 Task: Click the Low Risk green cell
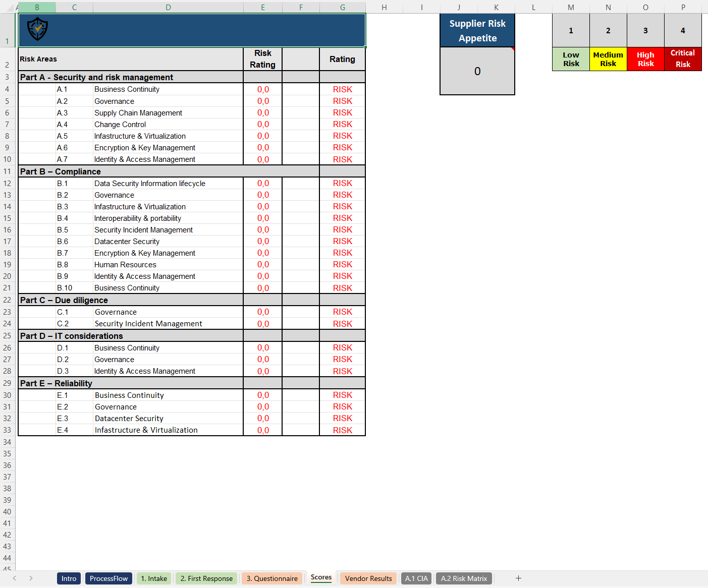(571, 59)
